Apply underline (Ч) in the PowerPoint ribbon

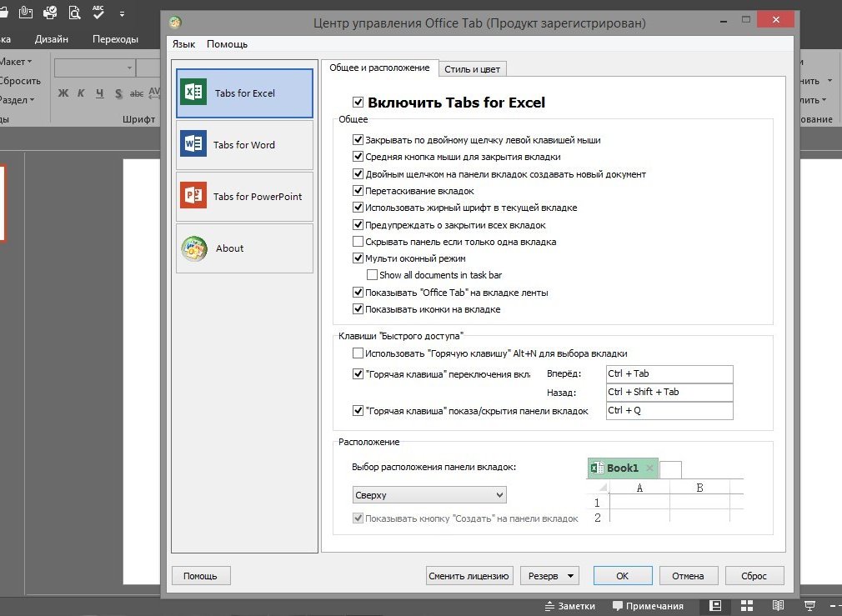(99, 93)
